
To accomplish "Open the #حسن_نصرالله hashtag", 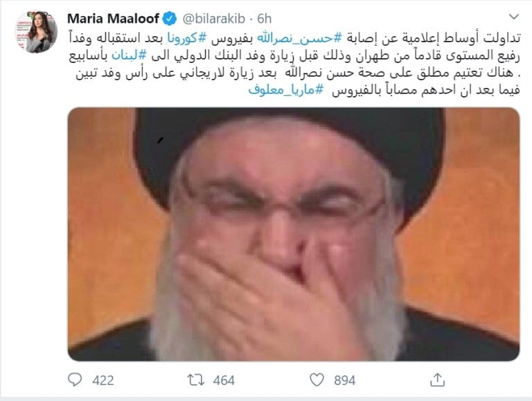I will [x=294, y=38].
